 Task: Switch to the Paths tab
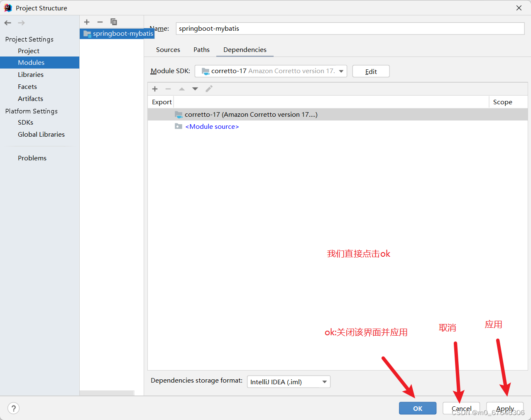click(201, 49)
